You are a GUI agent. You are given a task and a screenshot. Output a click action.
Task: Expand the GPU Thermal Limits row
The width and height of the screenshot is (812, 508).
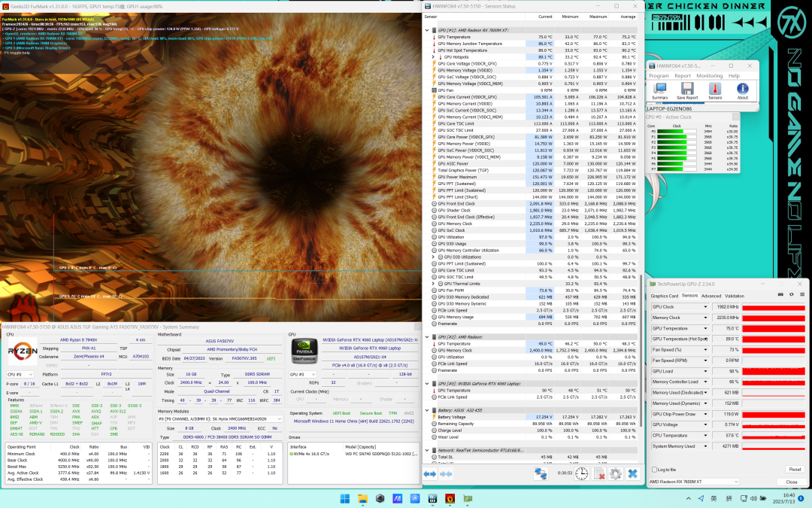tap(434, 283)
